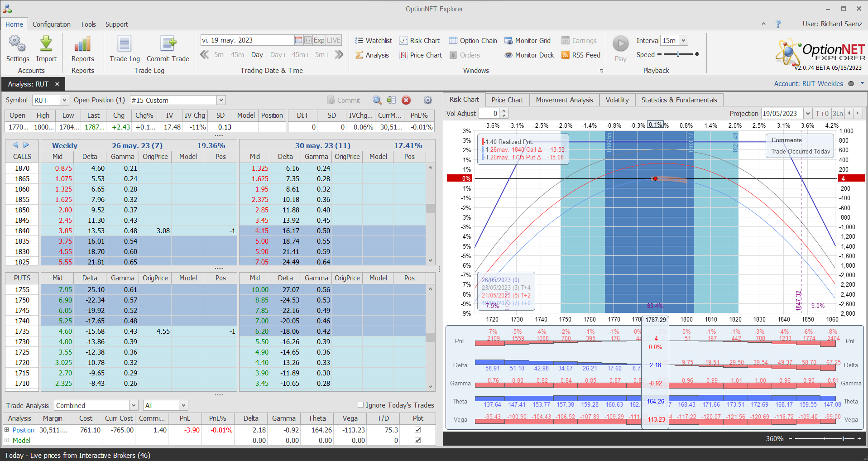Go to previous expiry with left arrow
Image resolution: width=868 pixels, height=461 pixels.
(15, 145)
